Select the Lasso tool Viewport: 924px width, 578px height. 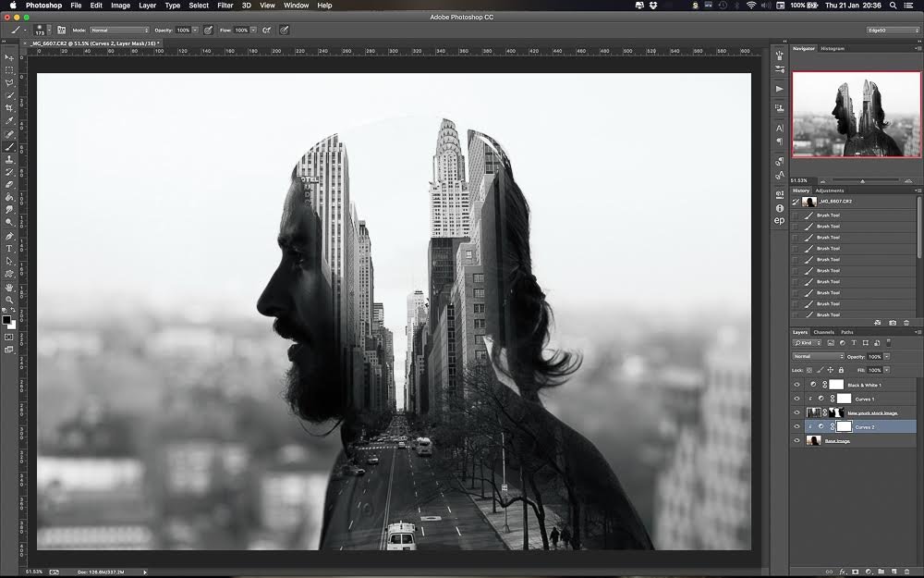click(9, 82)
